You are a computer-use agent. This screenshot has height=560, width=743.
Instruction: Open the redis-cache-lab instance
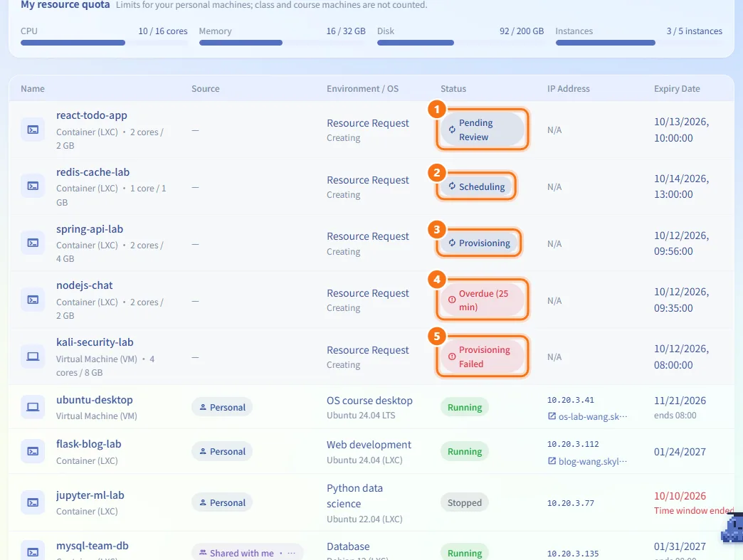[x=93, y=172]
